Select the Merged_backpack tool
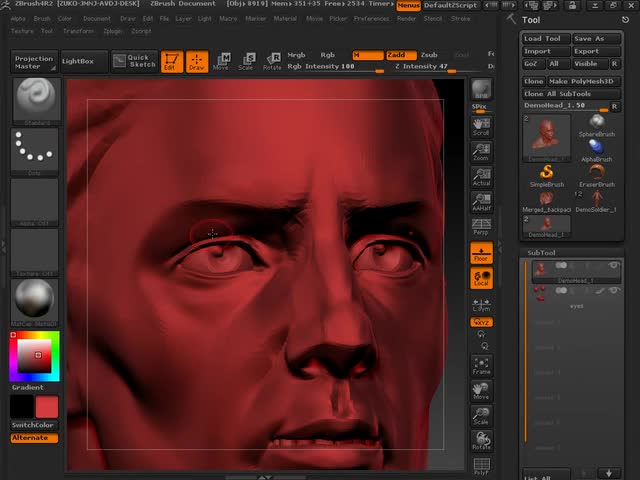This screenshot has width=640, height=480. pos(547,201)
